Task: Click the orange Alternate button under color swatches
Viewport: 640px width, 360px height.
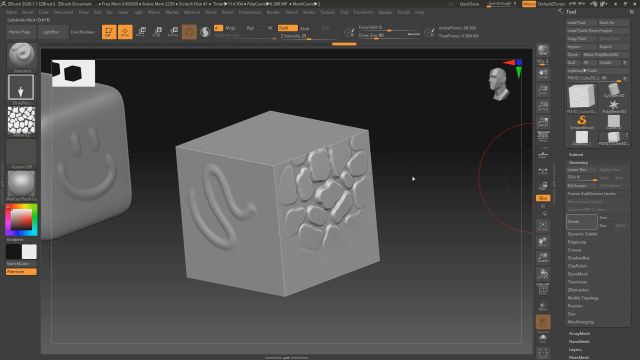Action: [x=21, y=271]
